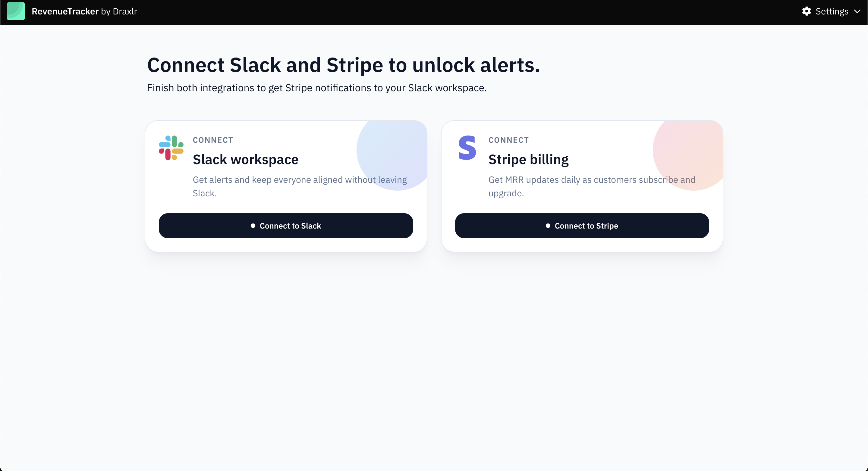Select the Stripe billing card
The image size is (868, 471).
tap(582, 185)
